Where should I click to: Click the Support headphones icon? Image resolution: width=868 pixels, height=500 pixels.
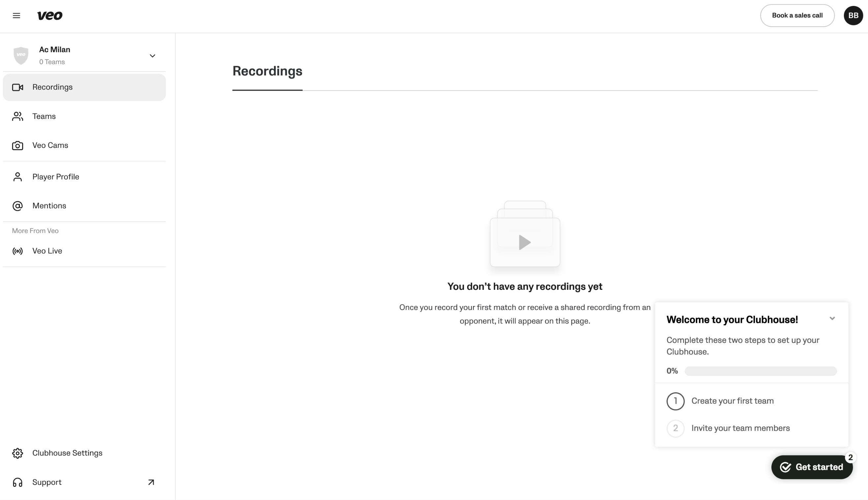click(17, 482)
